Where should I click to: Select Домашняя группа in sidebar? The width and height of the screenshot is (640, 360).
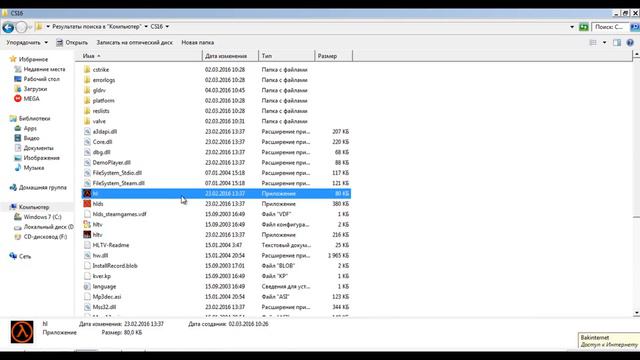(x=38, y=188)
